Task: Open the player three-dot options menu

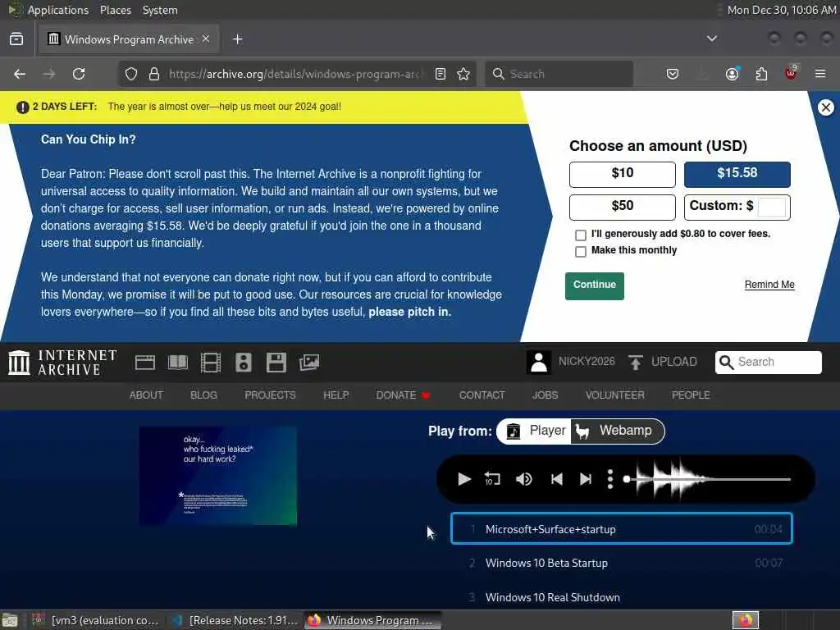Action: coord(609,479)
